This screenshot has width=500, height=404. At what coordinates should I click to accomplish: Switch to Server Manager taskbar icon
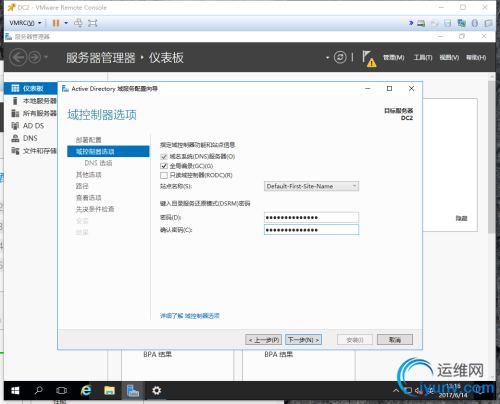tap(133, 390)
